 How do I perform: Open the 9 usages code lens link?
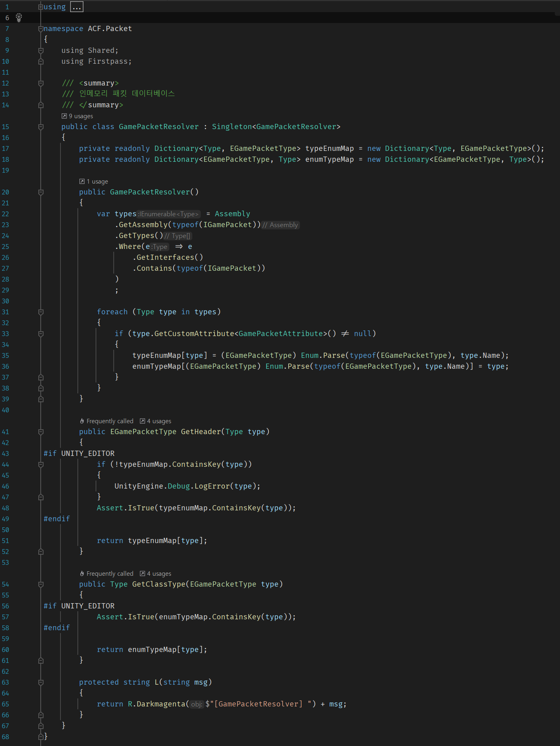click(x=81, y=116)
